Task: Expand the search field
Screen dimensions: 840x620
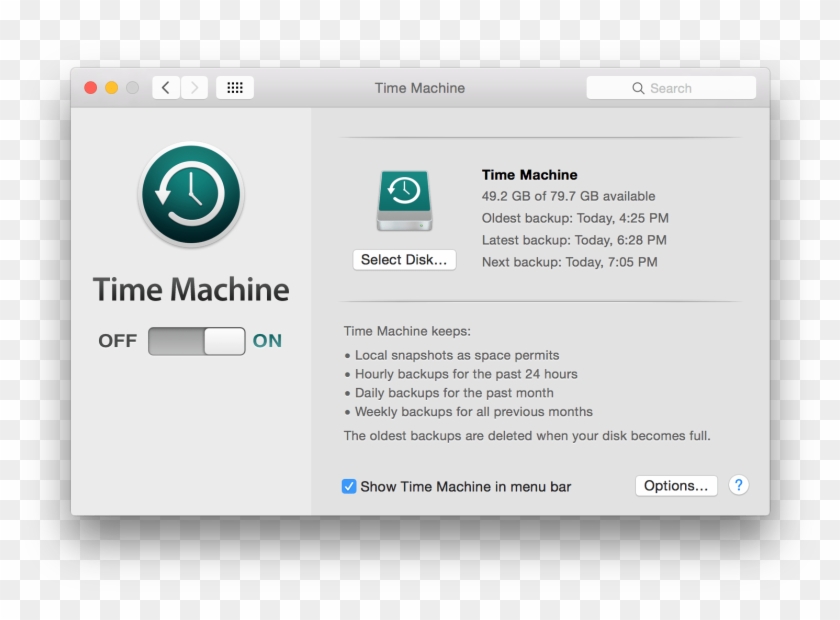Action: click(670, 88)
